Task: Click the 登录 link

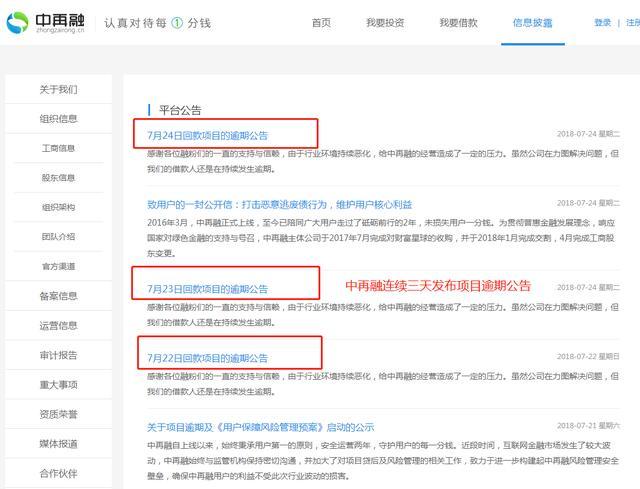Action: [x=602, y=23]
